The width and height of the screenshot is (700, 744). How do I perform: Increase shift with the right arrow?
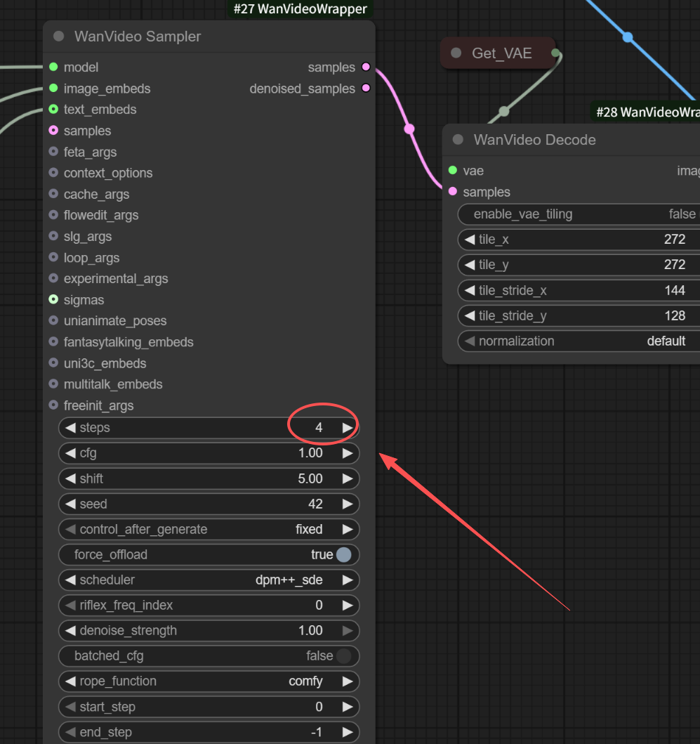click(348, 478)
